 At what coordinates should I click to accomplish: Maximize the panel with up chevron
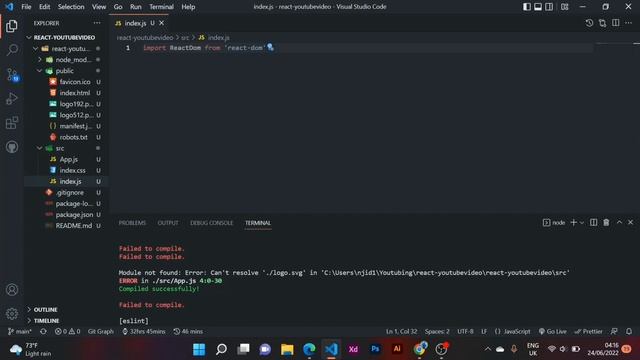pyautogui.click(x=619, y=222)
